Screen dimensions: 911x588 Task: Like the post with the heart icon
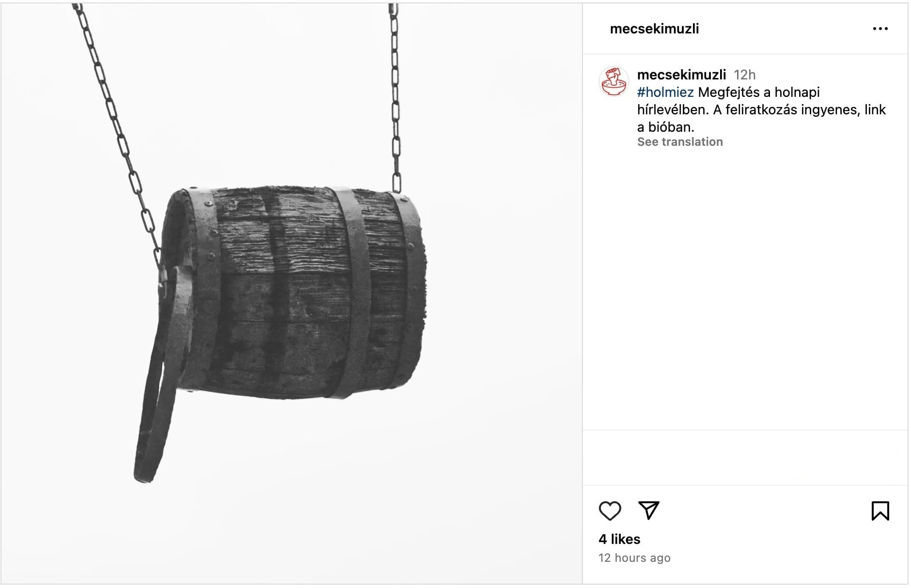(x=610, y=511)
